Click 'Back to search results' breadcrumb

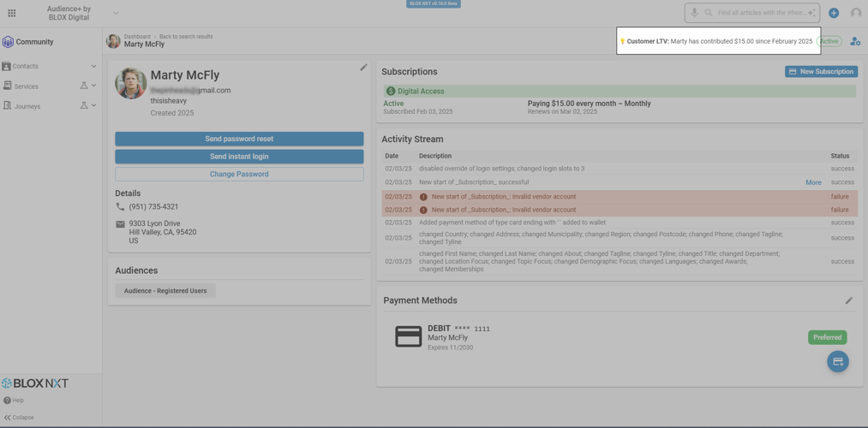pos(186,37)
